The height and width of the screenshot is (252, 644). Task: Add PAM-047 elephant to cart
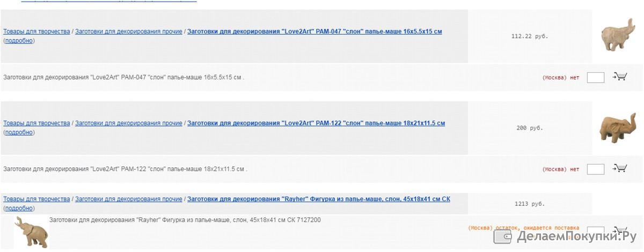click(x=620, y=77)
